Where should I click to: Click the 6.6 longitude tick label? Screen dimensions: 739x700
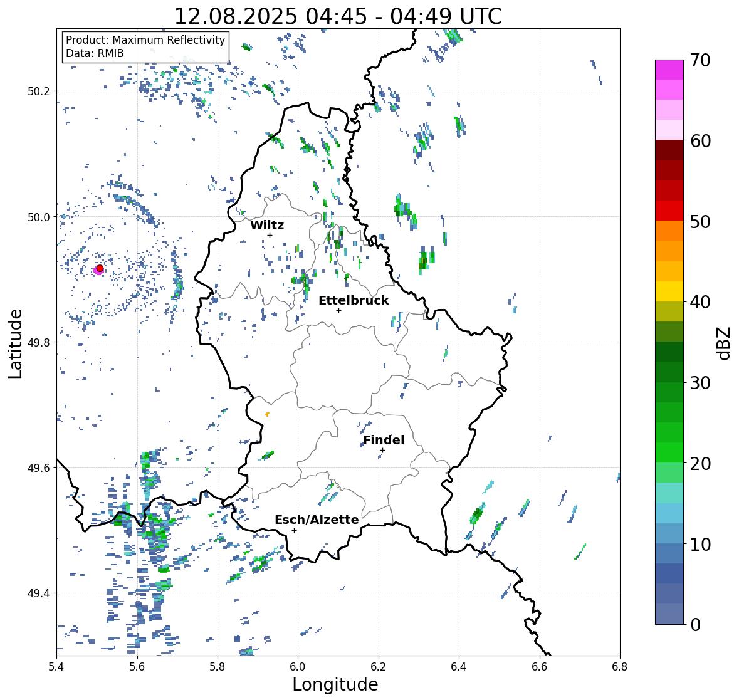tap(540, 667)
